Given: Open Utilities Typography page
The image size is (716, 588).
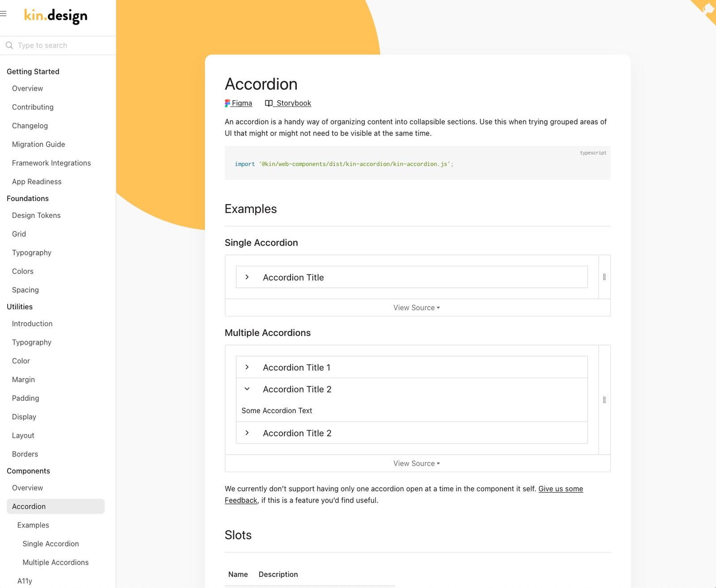Looking at the screenshot, I should tap(32, 342).
